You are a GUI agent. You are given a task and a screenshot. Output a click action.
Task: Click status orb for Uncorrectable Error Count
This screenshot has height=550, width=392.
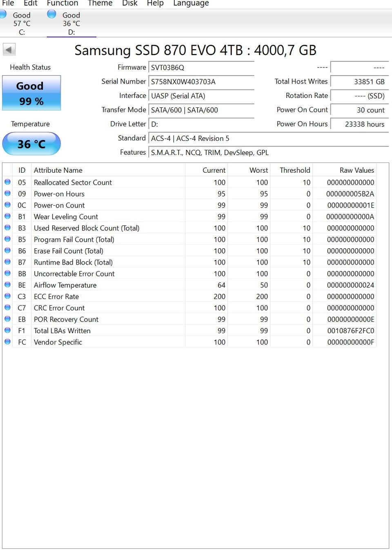pos(7,274)
